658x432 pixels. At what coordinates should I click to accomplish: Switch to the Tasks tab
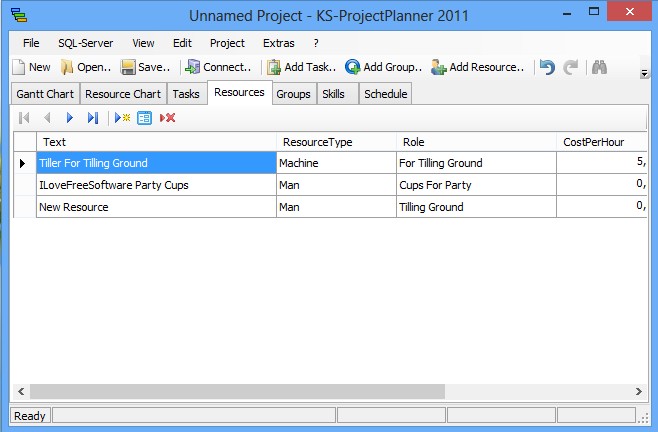click(186, 94)
